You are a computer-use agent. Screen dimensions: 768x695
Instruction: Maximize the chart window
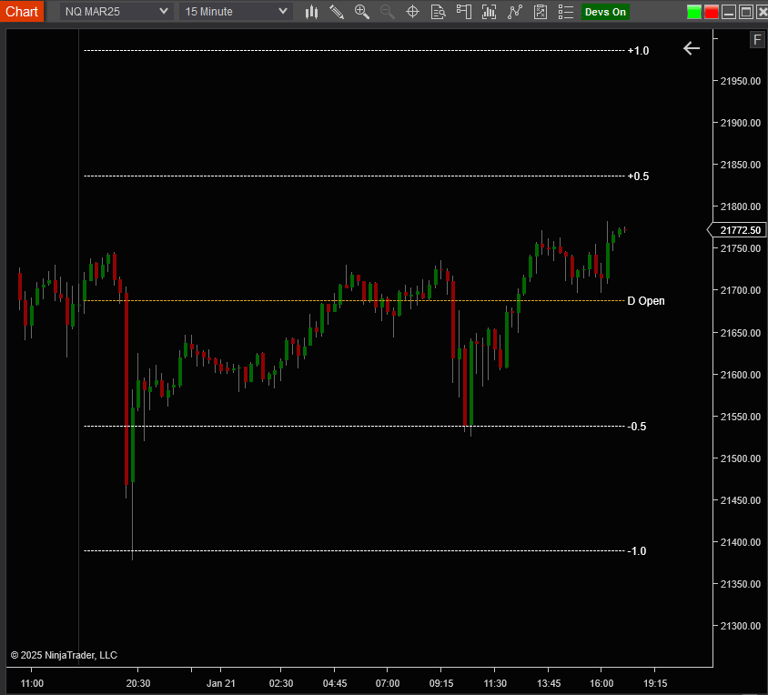(x=745, y=12)
